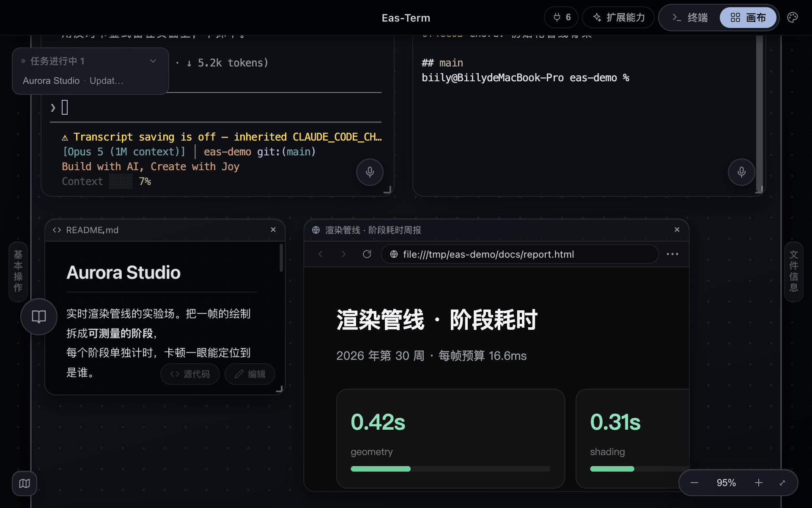812x508 pixels.
Task: Click the Opus 5 (1M context) status
Action: [x=124, y=152]
